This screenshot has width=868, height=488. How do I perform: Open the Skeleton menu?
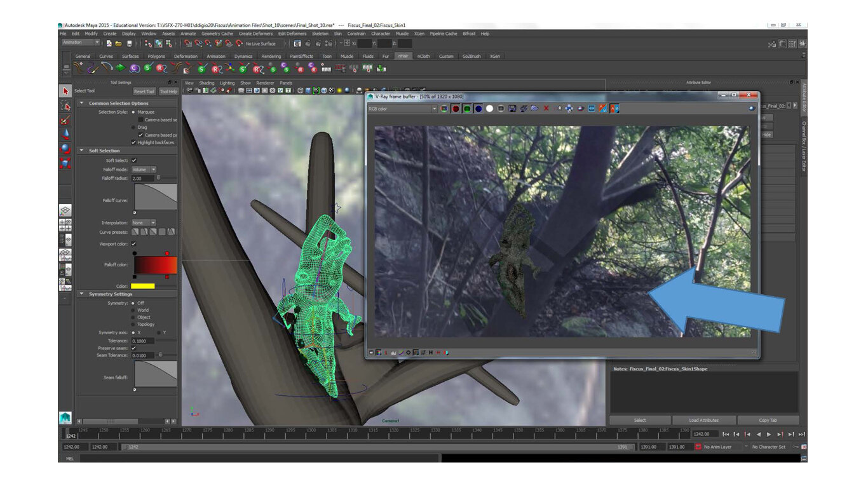pos(320,34)
